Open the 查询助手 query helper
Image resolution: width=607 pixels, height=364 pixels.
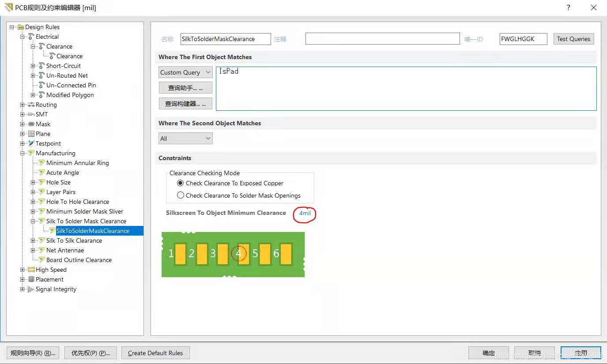185,88
